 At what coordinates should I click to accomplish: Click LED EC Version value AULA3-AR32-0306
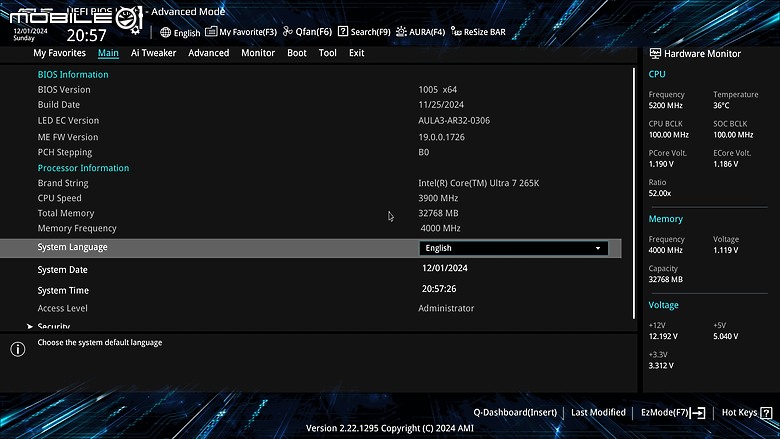pyautogui.click(x=454, y=120)
